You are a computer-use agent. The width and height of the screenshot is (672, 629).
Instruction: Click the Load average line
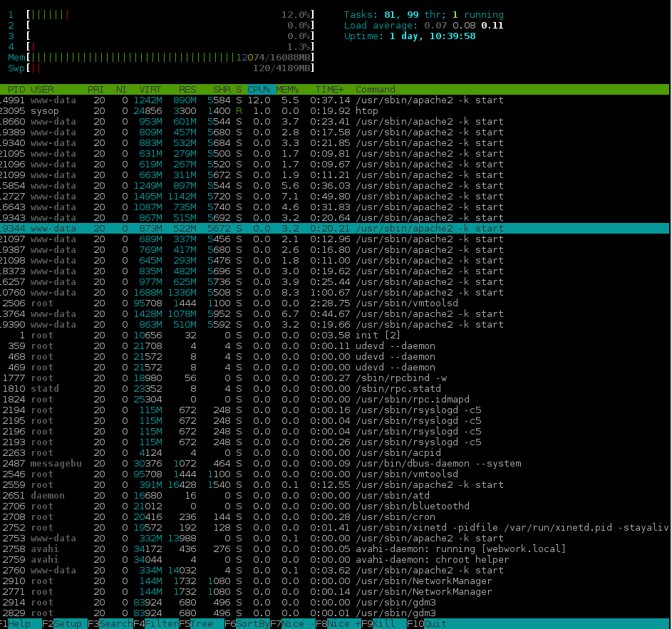424,26
